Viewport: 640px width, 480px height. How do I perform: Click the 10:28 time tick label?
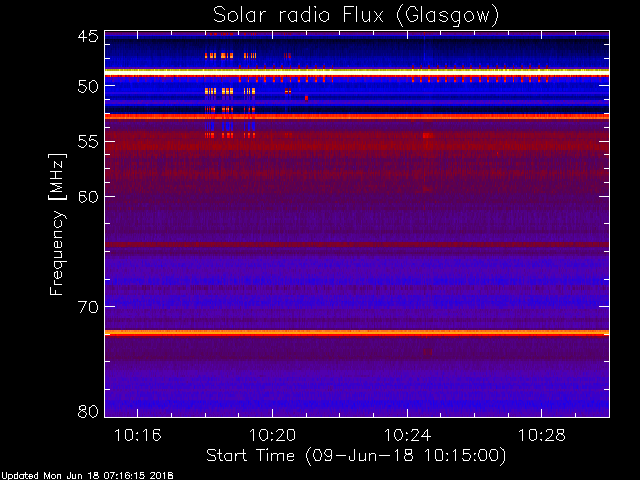pos(542,435)
